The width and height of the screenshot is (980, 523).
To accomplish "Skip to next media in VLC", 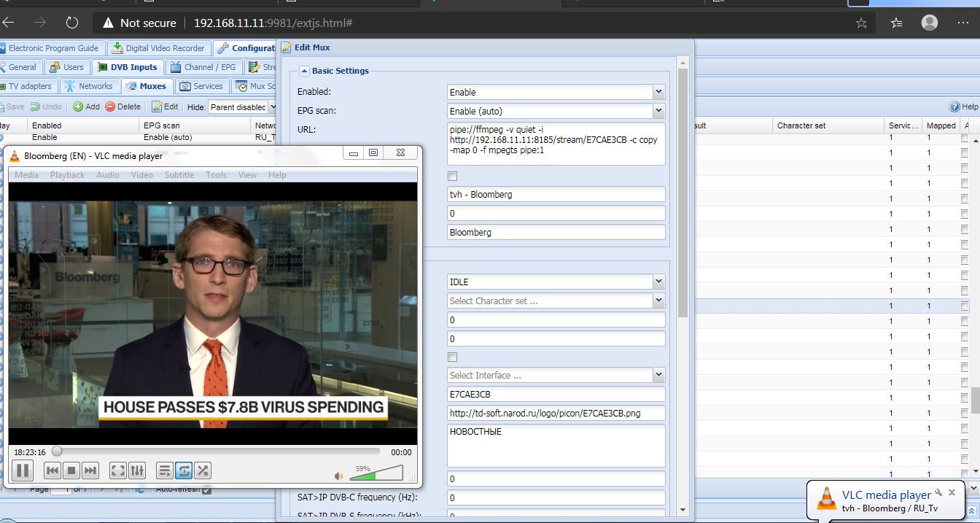I will [90, 470].
